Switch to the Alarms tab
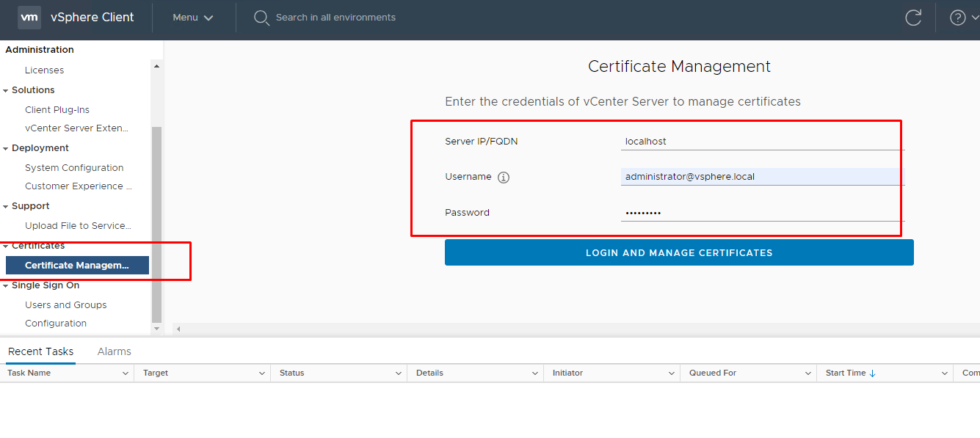Viewport: 980px width, 438px height. point(115,351)
